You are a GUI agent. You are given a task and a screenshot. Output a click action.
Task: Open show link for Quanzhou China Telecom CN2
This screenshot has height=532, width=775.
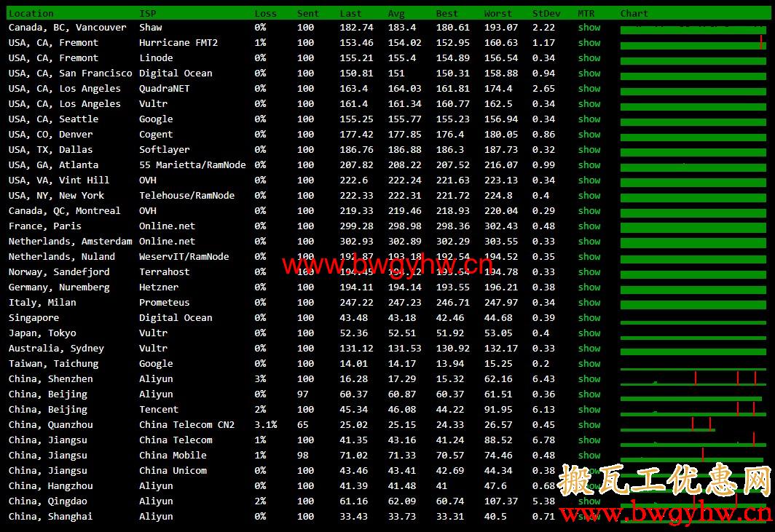(589, 425)
